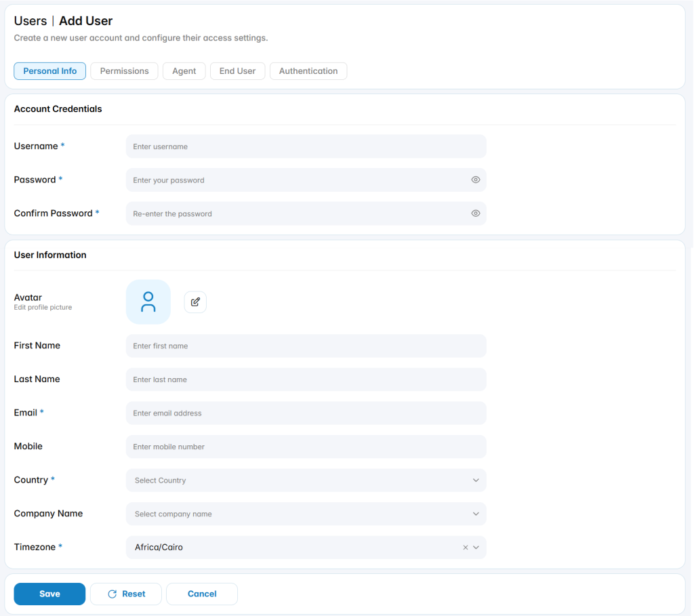
Task: Go to the End User tab
Action: pos(237,70)
